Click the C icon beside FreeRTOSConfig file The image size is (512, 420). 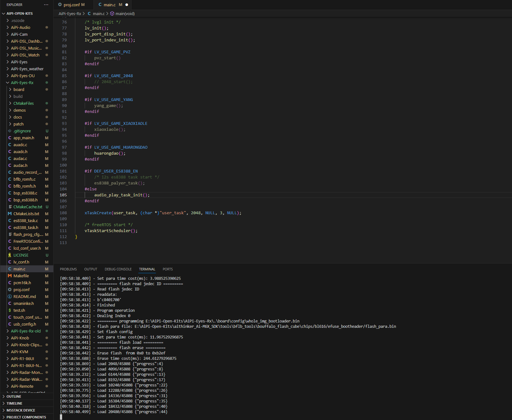[x=10, y=241]
